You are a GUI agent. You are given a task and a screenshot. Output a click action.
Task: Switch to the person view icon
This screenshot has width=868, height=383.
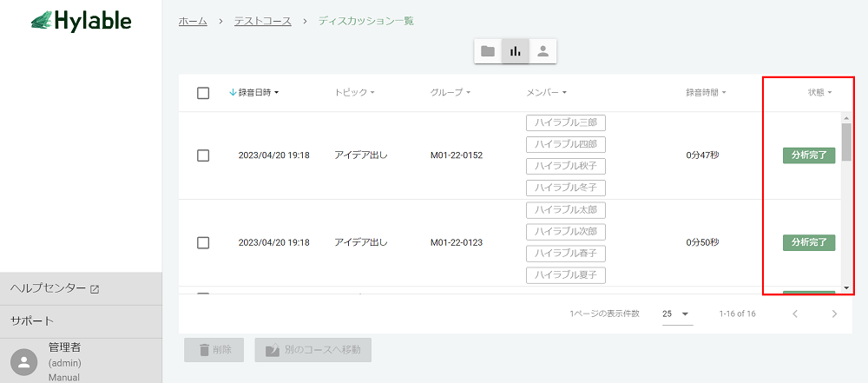[x=542, y=51]
